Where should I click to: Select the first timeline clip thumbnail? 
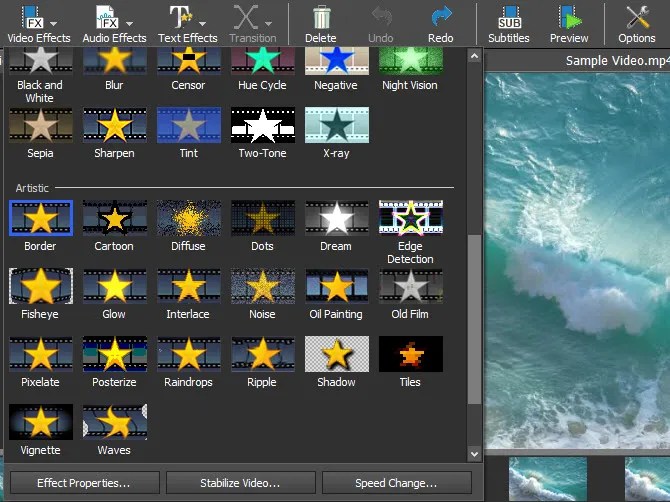[548, 479]
